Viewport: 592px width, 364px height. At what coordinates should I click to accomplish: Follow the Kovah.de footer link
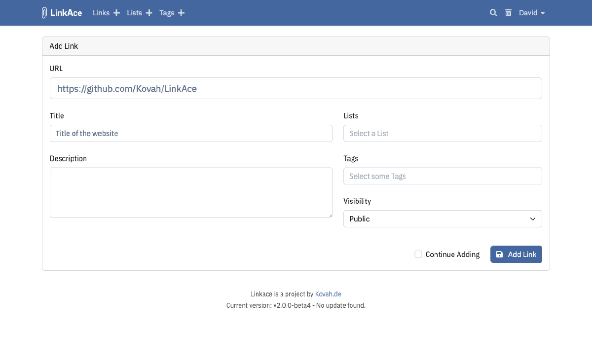point(328,293)
